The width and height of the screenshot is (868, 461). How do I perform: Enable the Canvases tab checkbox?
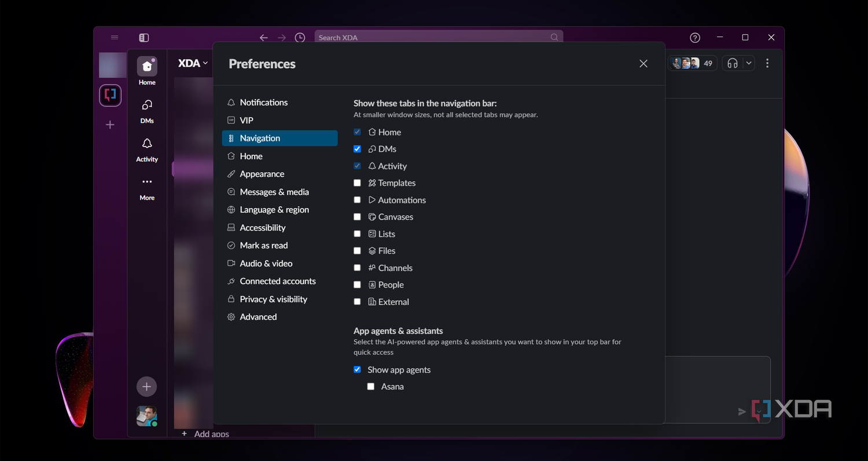point(357,217)
